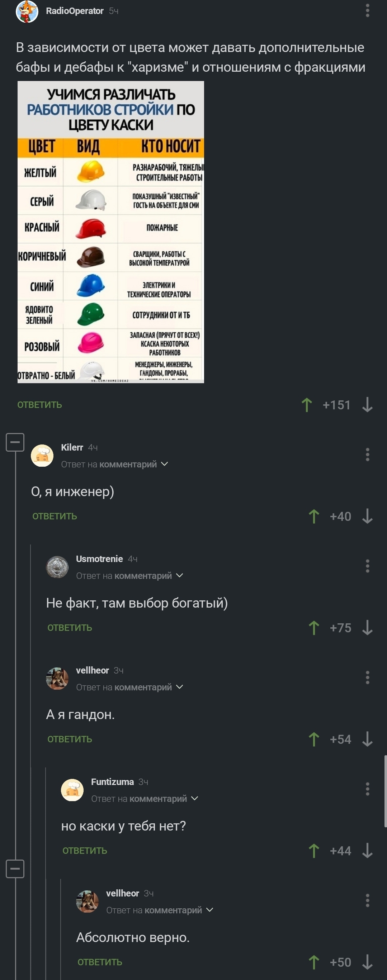This screenshot has width=387, height=980.
Task: Open three-dot menu on Usmotrenie's comment
Action: tap(367, 566)
